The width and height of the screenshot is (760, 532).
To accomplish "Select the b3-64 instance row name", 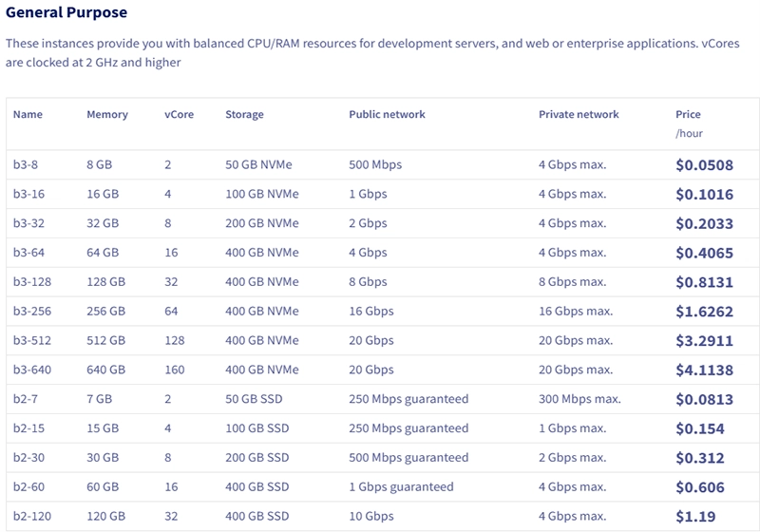I will point(30,253).
